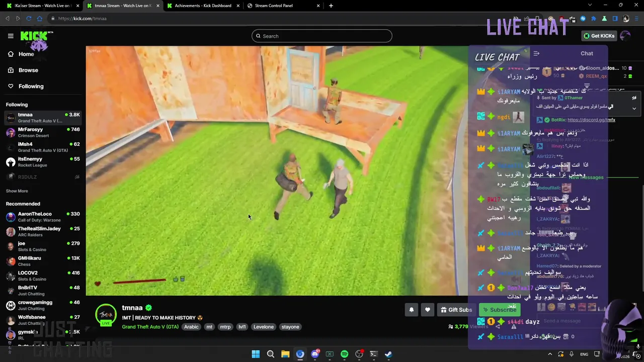Screen dimensions: 644x362
Task: Click the Kick logo
Action: 36,36
